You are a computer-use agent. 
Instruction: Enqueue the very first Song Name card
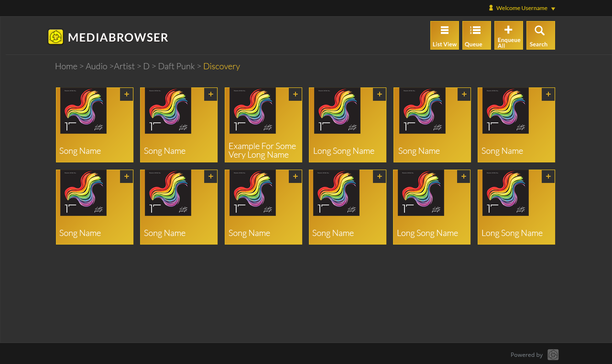[x=127, y=94]
